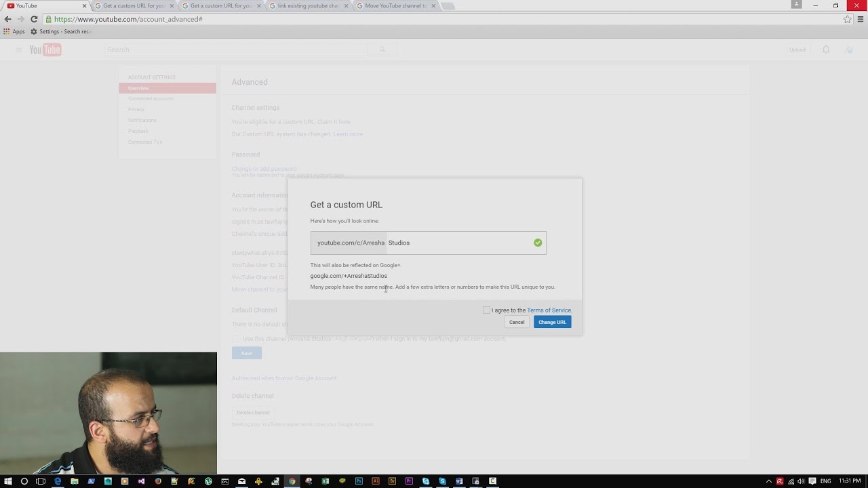Launch Illustrator from the taskbar

tap(376, 481)
